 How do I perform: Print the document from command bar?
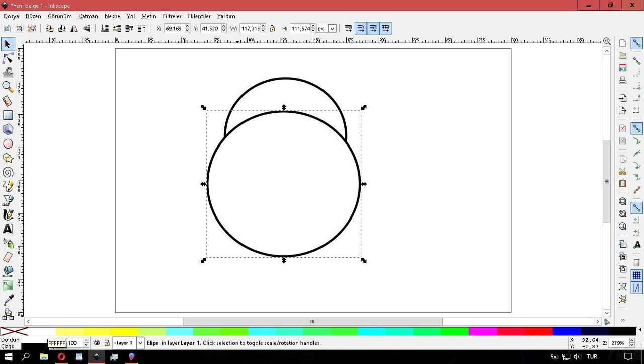point(623,80)
